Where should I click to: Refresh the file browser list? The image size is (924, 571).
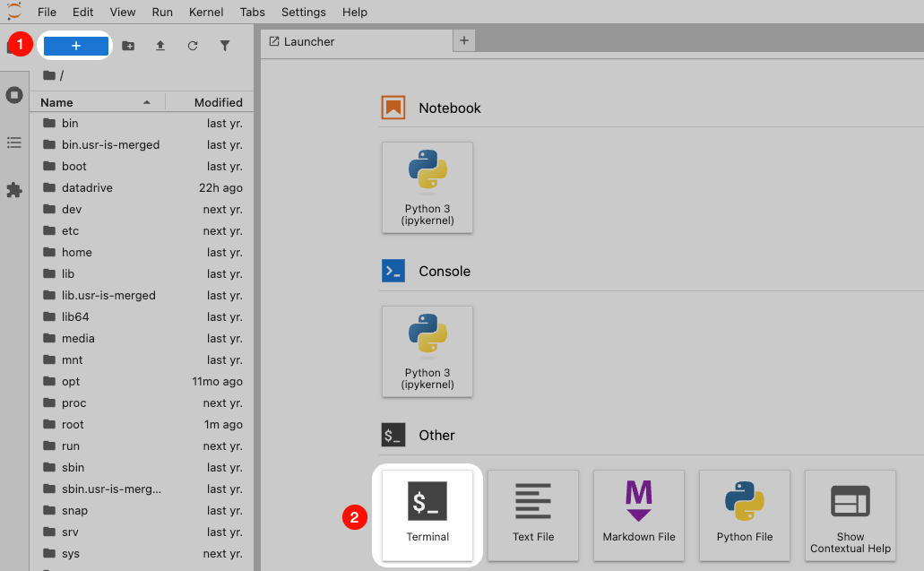pyautogui.click(x=193, y=46)
